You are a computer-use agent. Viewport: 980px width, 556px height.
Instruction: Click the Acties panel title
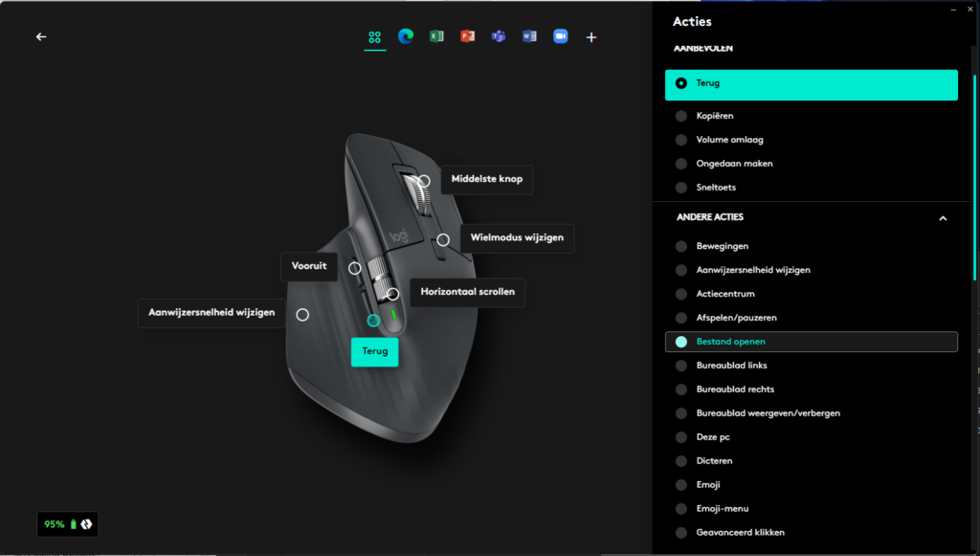coord(692,21)
